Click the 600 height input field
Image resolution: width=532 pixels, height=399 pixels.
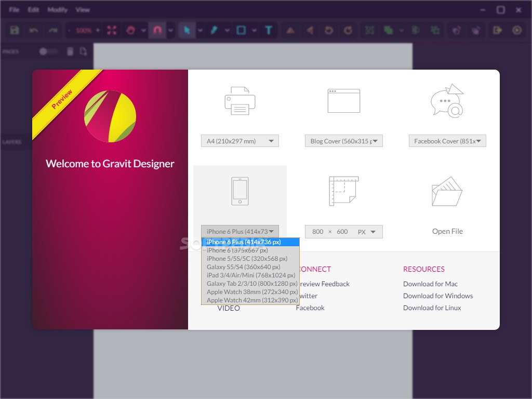click(342, 232)
